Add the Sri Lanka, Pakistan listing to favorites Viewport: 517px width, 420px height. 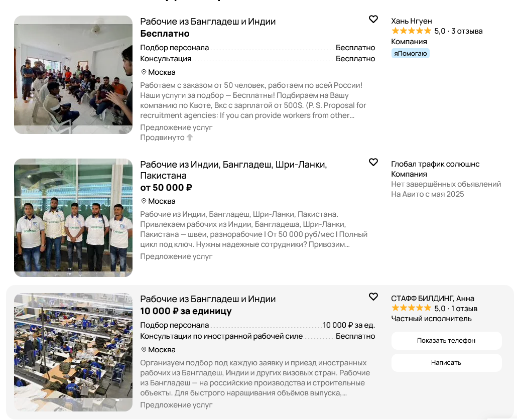coord(373,163)
